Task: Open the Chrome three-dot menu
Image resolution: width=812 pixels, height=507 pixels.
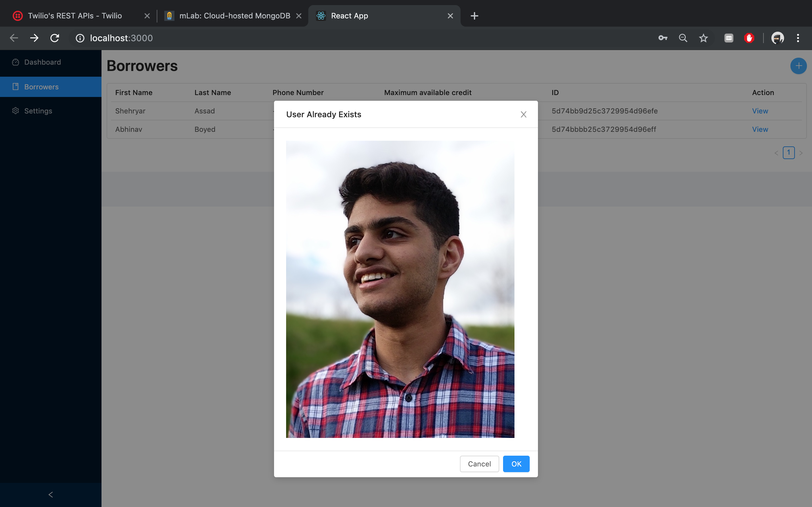Action: point(798,38)
